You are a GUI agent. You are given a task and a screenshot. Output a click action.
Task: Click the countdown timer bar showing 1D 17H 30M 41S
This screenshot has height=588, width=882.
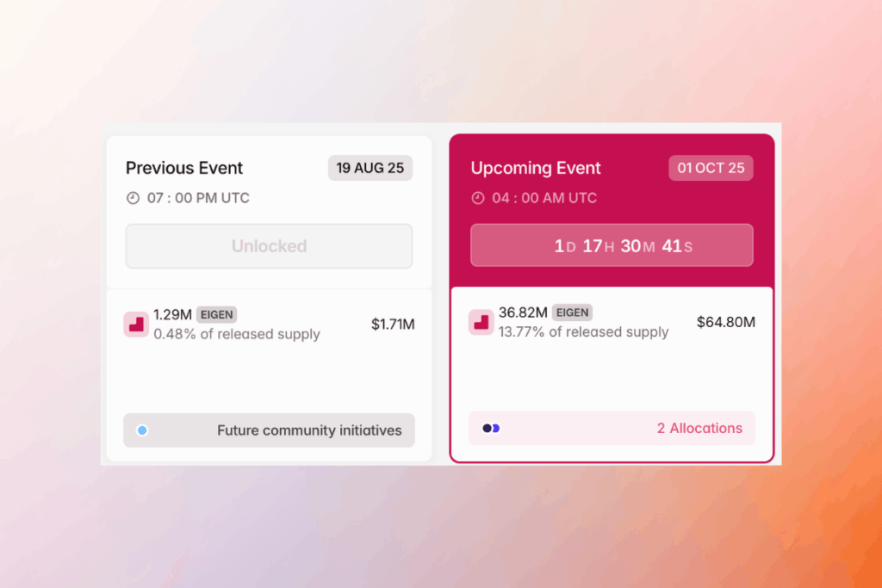[x=612, y=244]
